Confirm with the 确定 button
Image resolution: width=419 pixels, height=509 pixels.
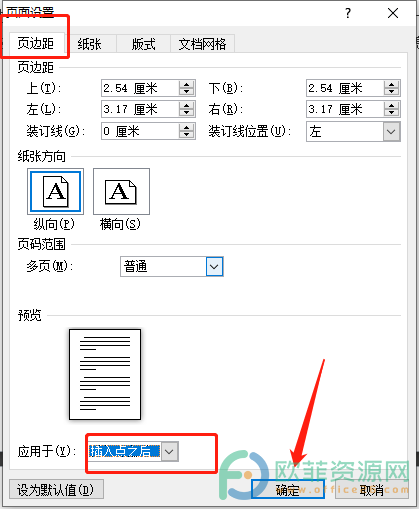click(288, 490)
